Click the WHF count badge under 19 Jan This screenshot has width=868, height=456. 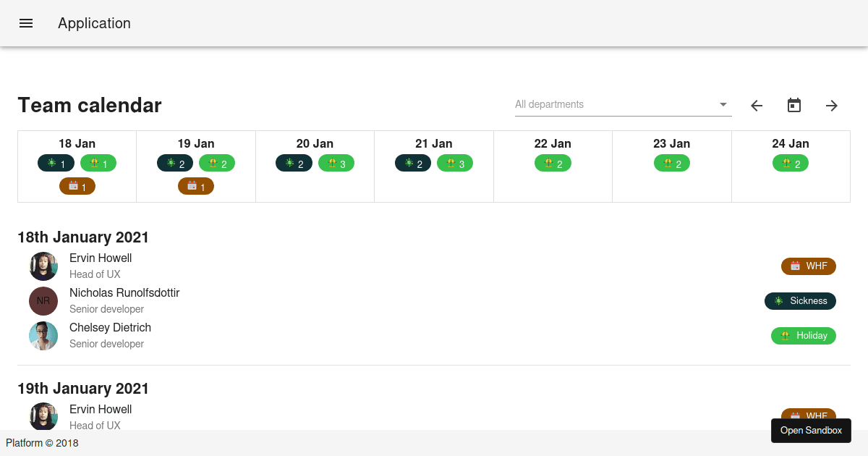click(x=195, y=186)
